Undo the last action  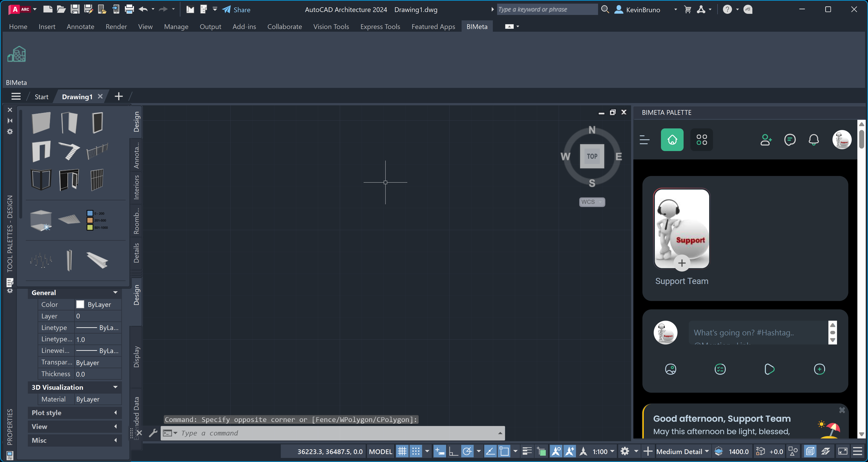(143, 10)
